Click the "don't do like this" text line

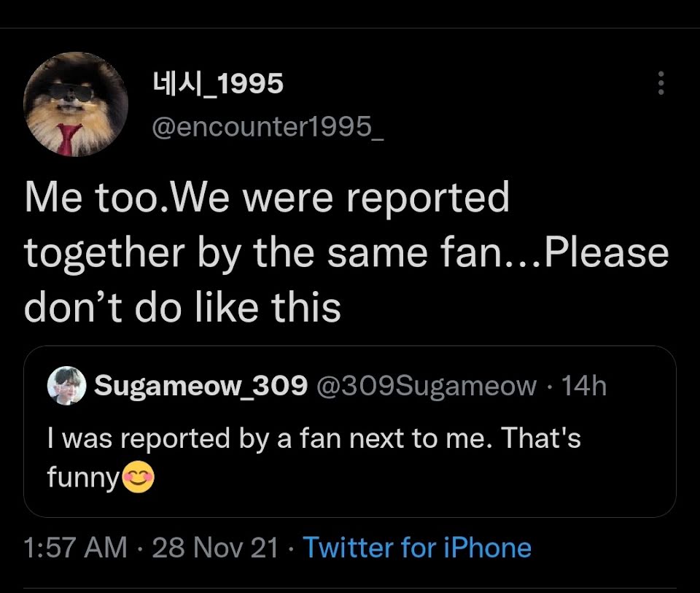click(182, 307)
